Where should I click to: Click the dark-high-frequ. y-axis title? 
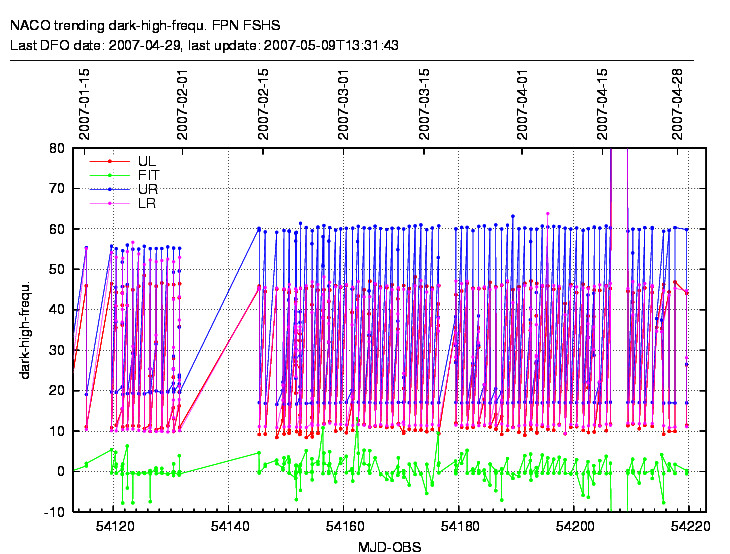tap(27, 330)
